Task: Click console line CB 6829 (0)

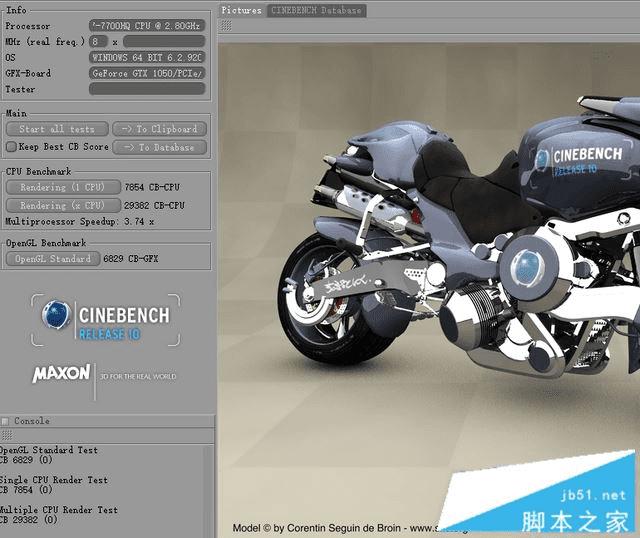Action: tap(26, 460)
